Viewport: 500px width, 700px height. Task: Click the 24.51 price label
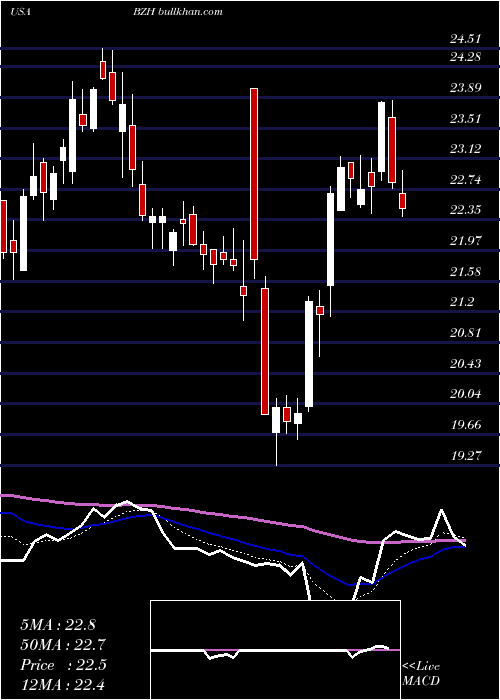(x=466, y=39)
